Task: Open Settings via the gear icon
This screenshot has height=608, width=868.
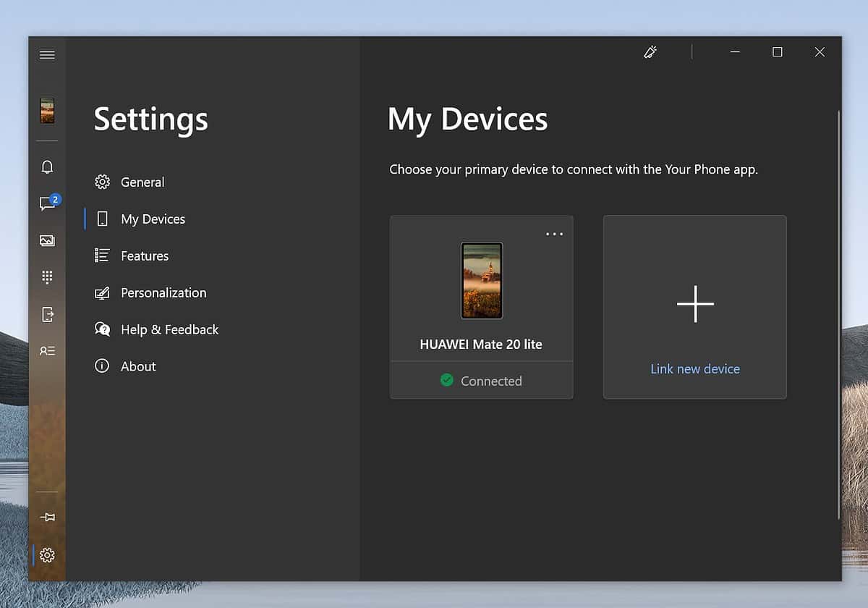Action: (47, 555)
